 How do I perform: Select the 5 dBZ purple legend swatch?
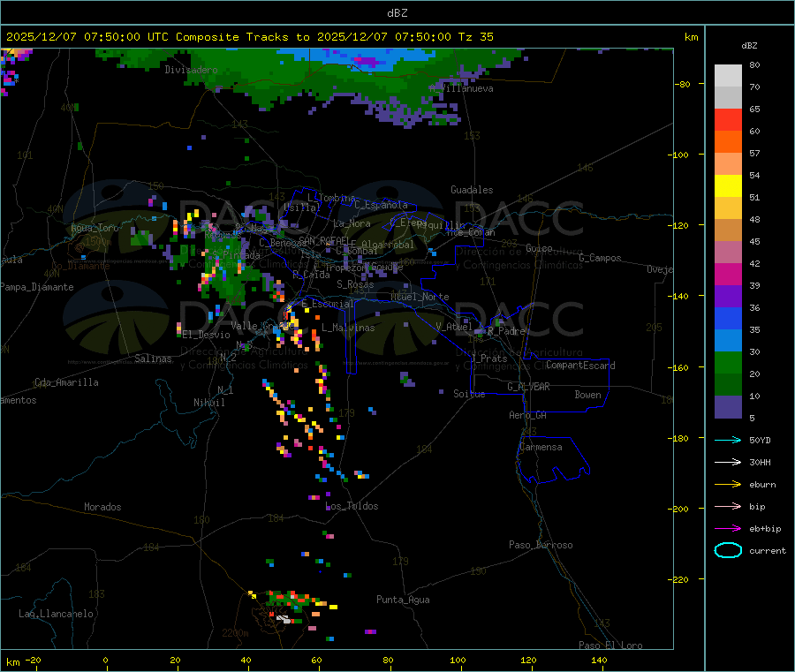coord(728,407)
